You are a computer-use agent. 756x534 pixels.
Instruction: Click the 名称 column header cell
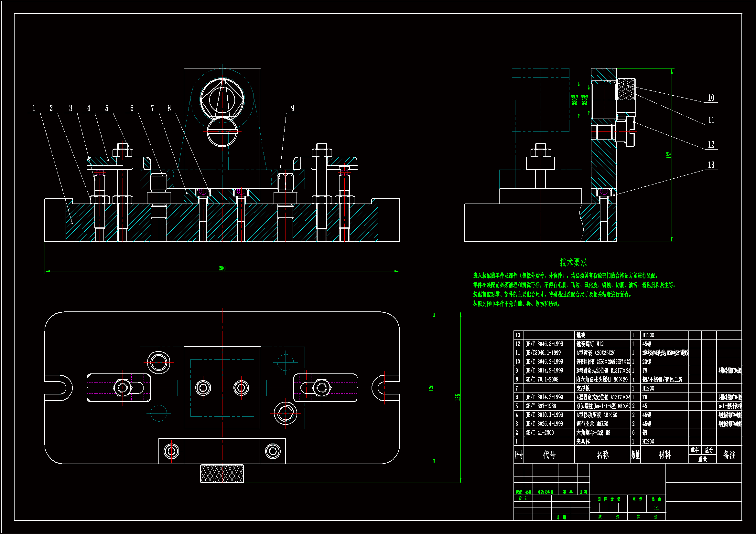pos(602,455)
